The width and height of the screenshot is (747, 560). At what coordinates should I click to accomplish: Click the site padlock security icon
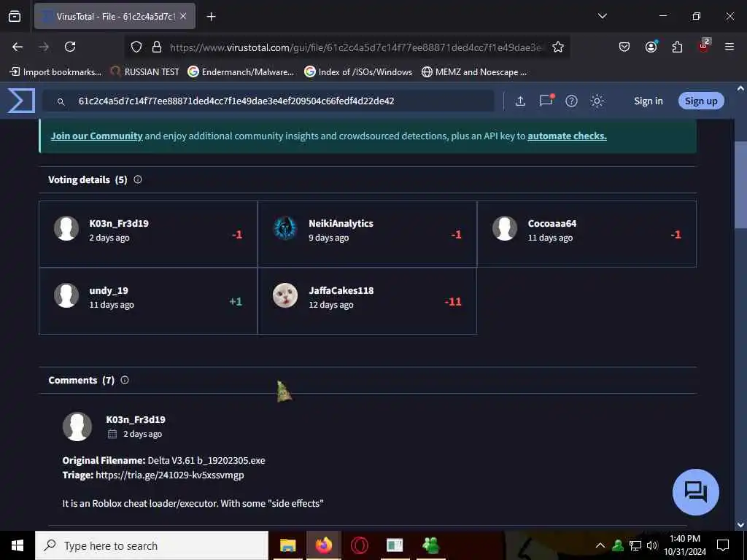pos(157,47)
